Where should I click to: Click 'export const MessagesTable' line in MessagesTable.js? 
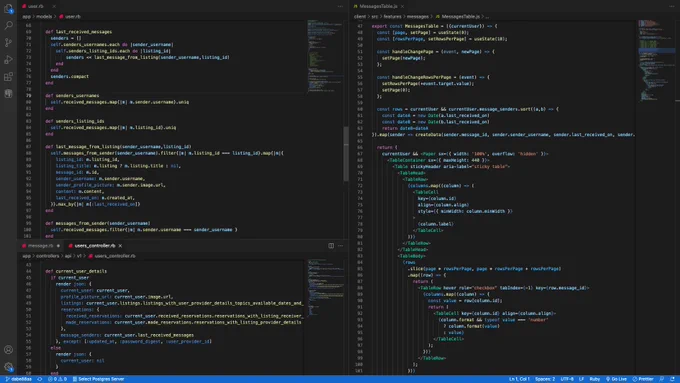[x=434, y=26]
